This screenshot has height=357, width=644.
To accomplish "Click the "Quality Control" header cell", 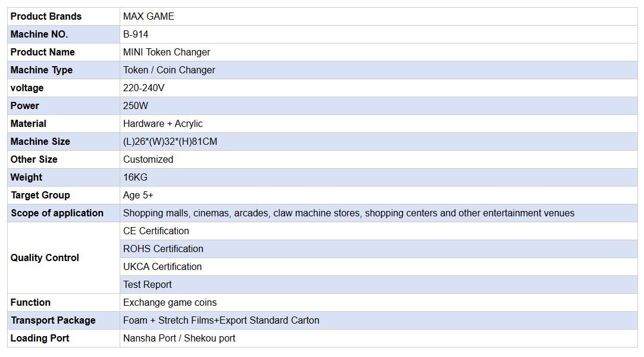I will 45,258.
